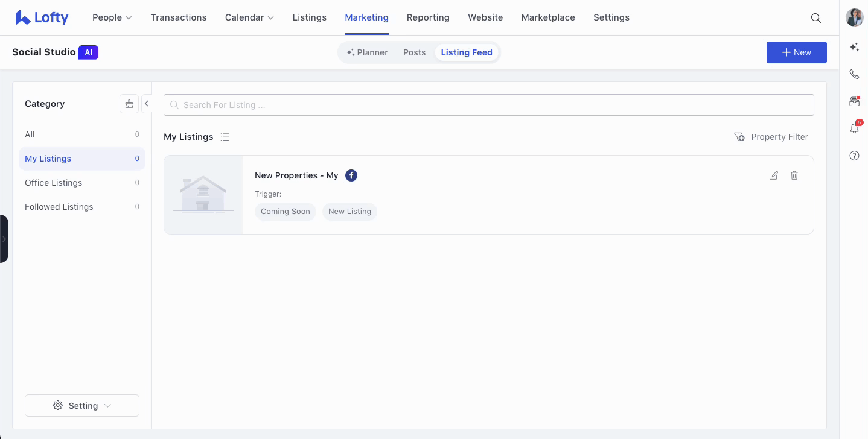Open the notifications bell icon

(854, 128)
